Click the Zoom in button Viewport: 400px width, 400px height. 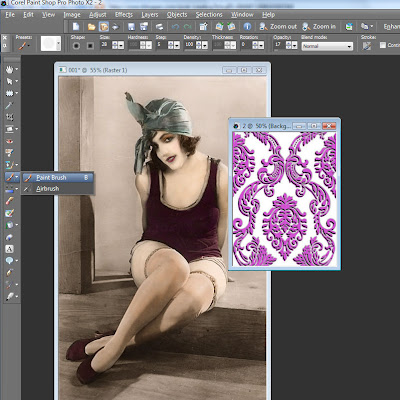[x=319, y=26]
